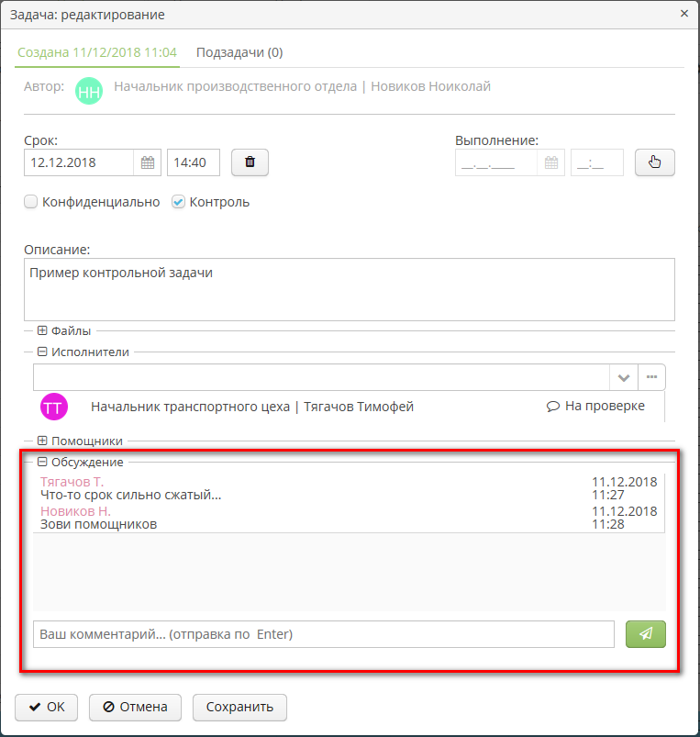Expand the Помощники section
This screenshot has height=737, width=700.
pos(42,441)
